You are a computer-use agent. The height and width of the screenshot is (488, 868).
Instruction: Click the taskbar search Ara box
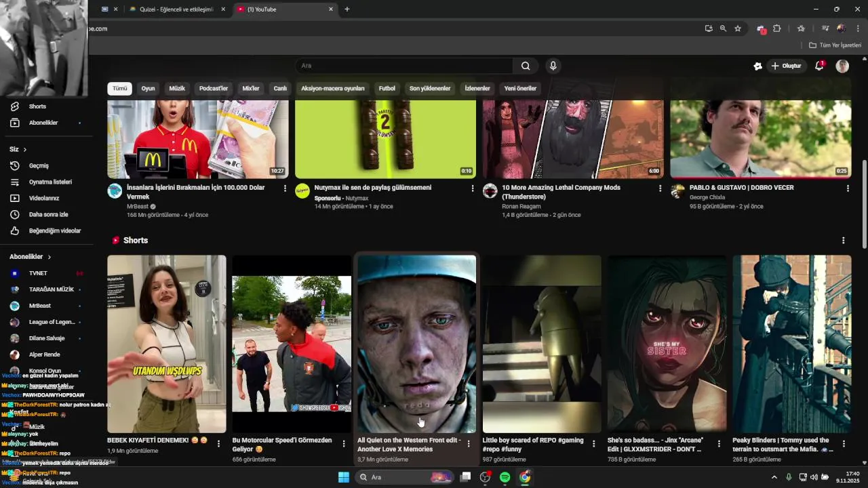[405, 477]
